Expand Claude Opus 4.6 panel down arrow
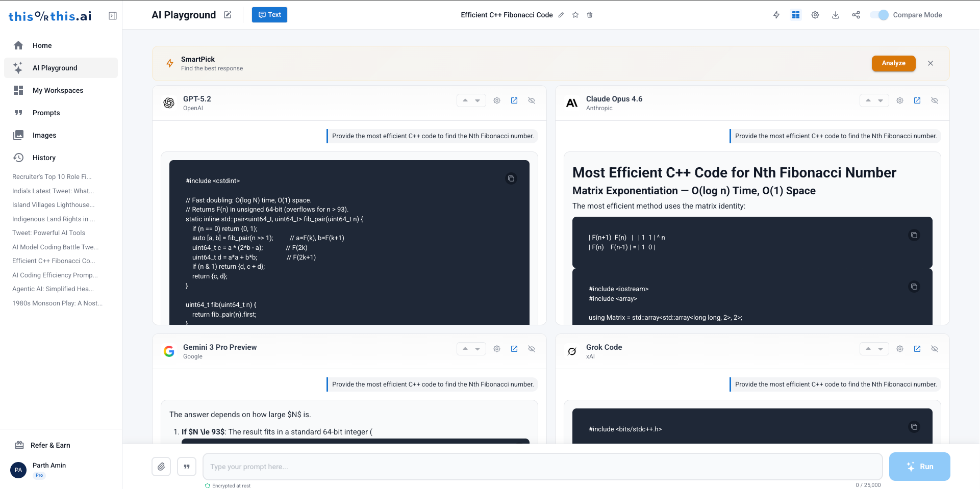The image size is (980, 489). click(881, 100)
